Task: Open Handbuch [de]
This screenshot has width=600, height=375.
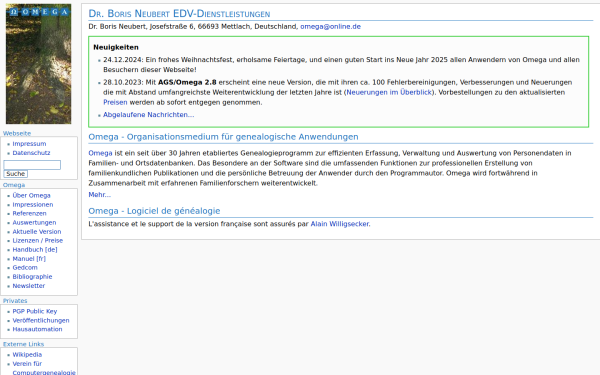Action: click(35, 250)
